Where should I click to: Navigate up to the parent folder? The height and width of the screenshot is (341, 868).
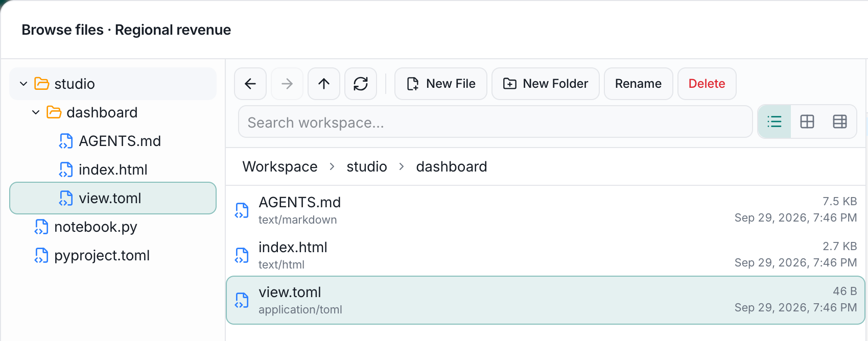[x=324, y=84]
